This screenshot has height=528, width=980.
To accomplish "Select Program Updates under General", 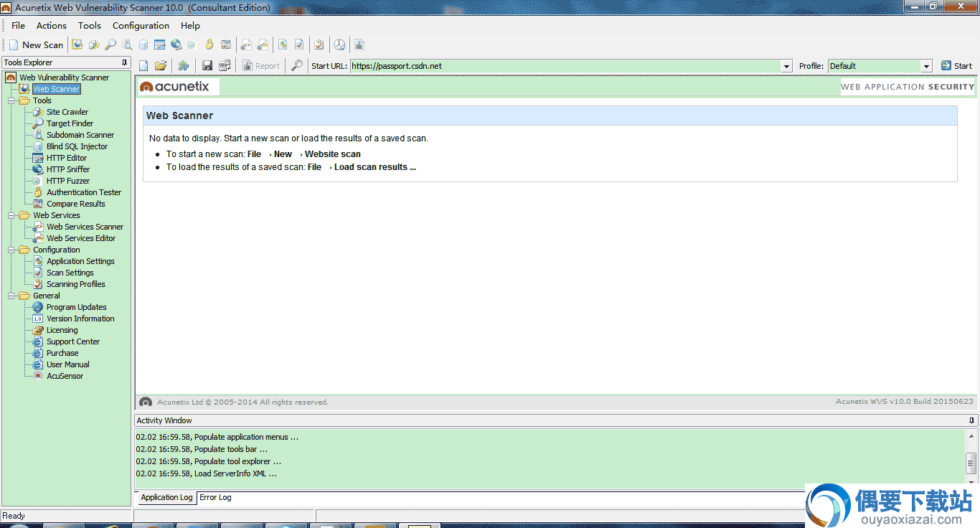I will click(76, 307).
